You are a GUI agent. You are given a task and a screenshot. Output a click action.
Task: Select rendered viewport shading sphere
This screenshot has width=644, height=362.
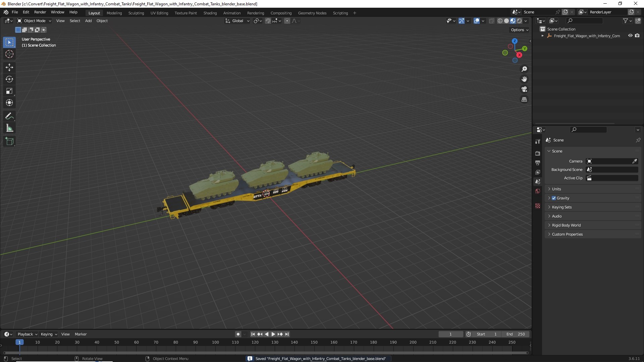pyautogui.click(x=519, y=21)
